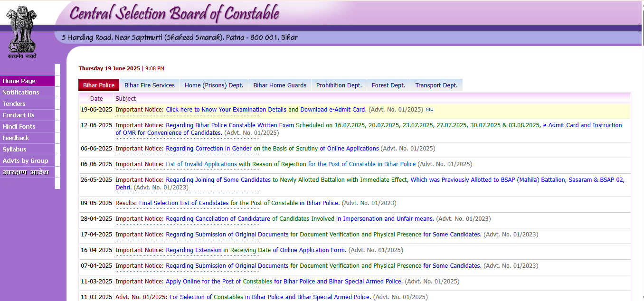Open the 07-04-2025 'Regarding Submission of Original Documents' link

227,266
